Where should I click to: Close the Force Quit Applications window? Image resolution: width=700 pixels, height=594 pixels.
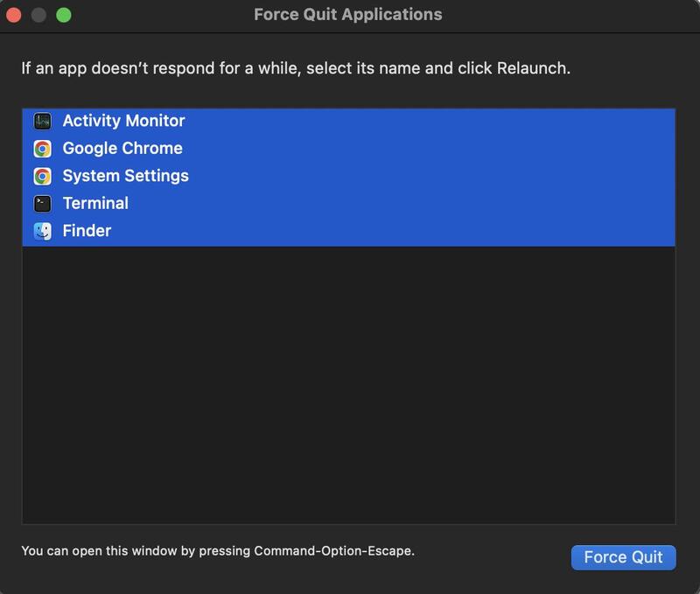(x=13, y=15)
